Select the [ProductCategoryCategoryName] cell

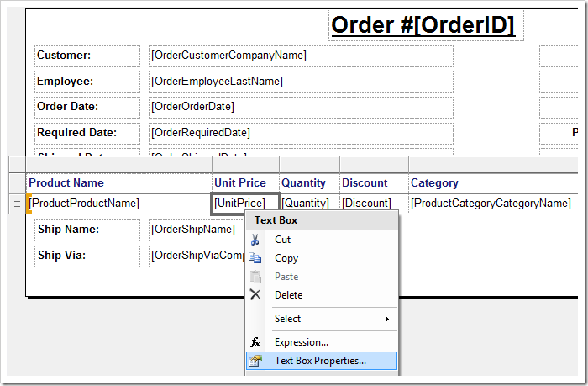coord(494,204)
